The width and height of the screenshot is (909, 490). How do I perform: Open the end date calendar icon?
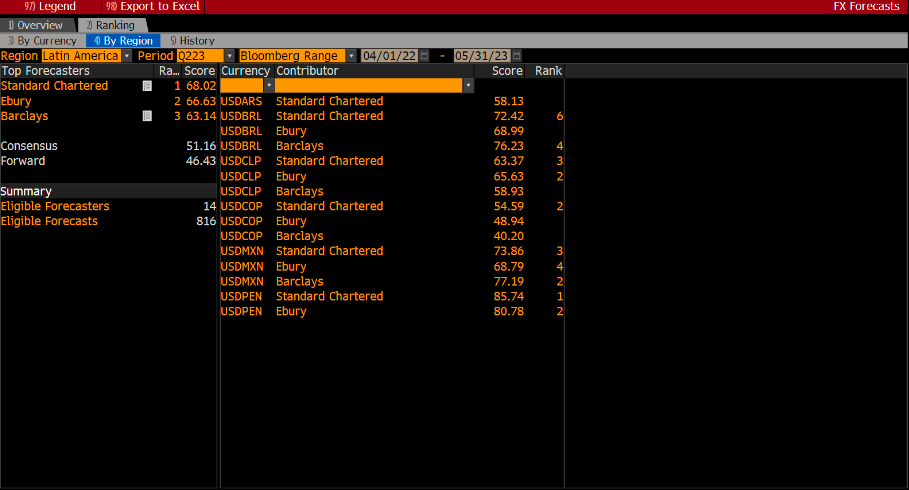(x=516, y=56)
